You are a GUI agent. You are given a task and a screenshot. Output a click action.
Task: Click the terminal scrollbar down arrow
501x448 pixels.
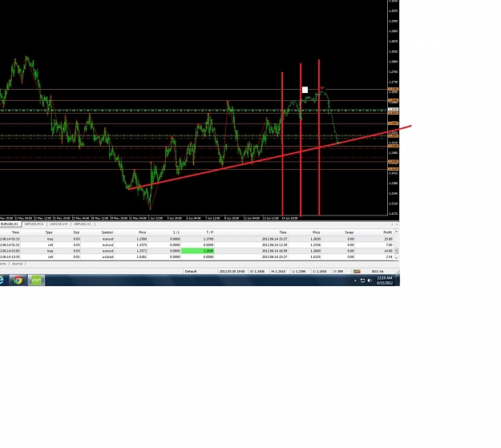396,257
